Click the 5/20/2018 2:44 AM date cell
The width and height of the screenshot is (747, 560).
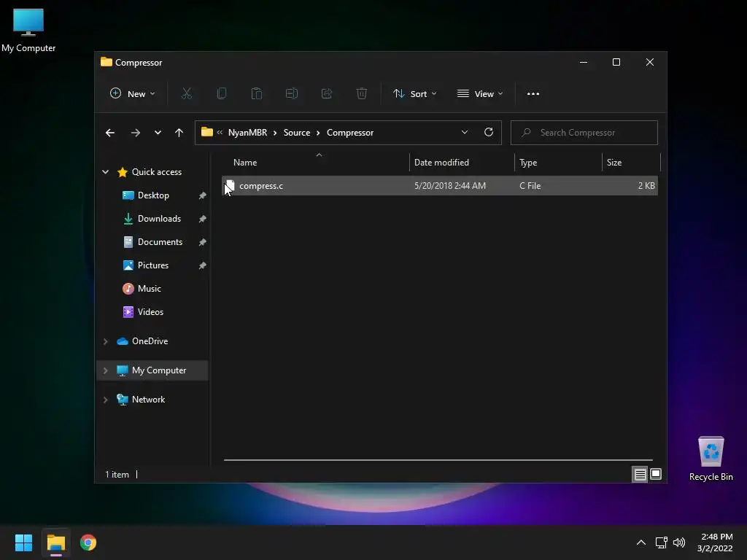coord(450,186)
